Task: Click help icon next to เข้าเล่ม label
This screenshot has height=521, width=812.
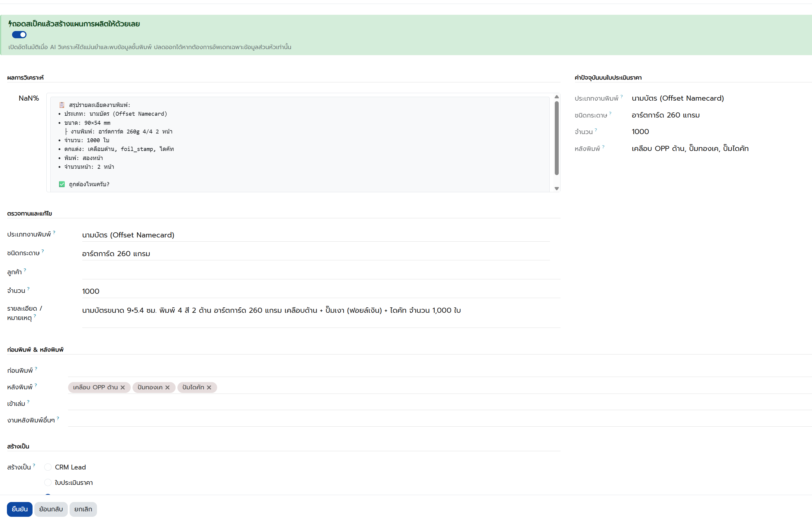Action: click(28, 402)
